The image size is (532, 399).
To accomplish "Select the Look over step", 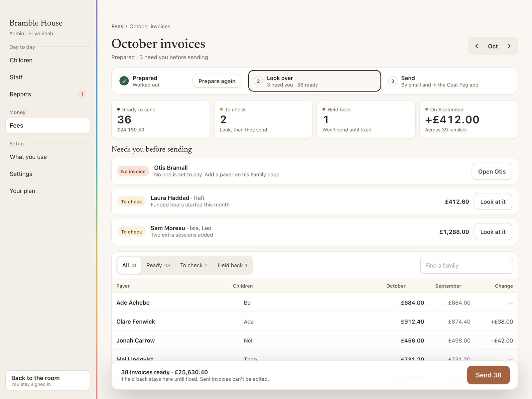I will [315, 81].
